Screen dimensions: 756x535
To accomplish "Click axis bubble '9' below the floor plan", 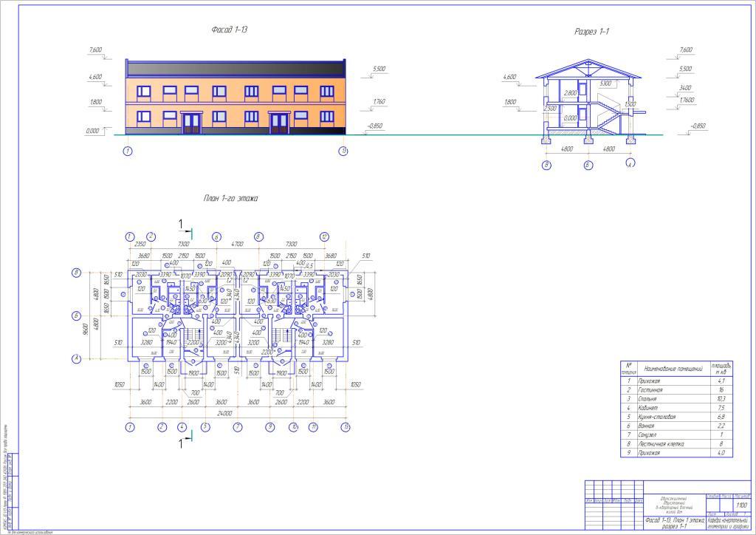I will (x=270, y=427).
